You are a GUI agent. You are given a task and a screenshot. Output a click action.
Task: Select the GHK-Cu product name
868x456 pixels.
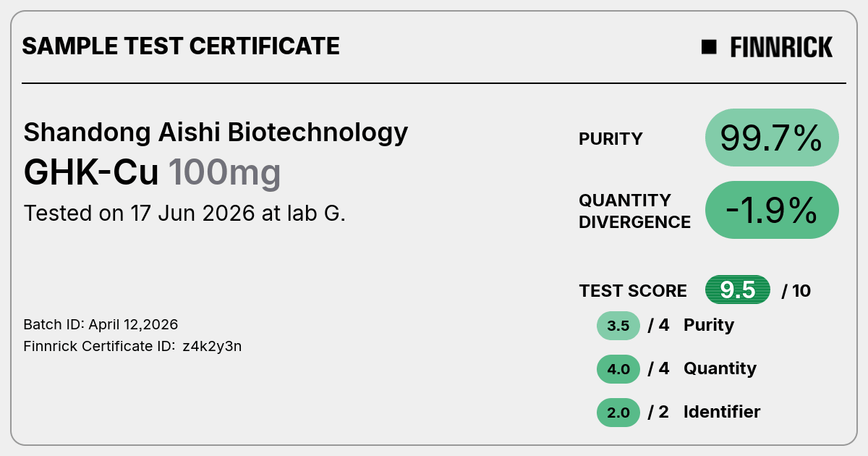(91, 172)
